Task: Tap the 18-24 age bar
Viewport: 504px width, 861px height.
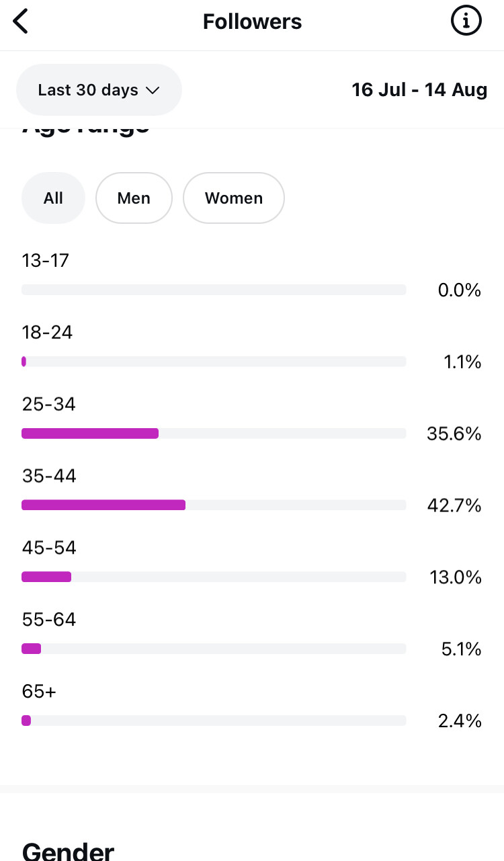Action: pos(24,362)
